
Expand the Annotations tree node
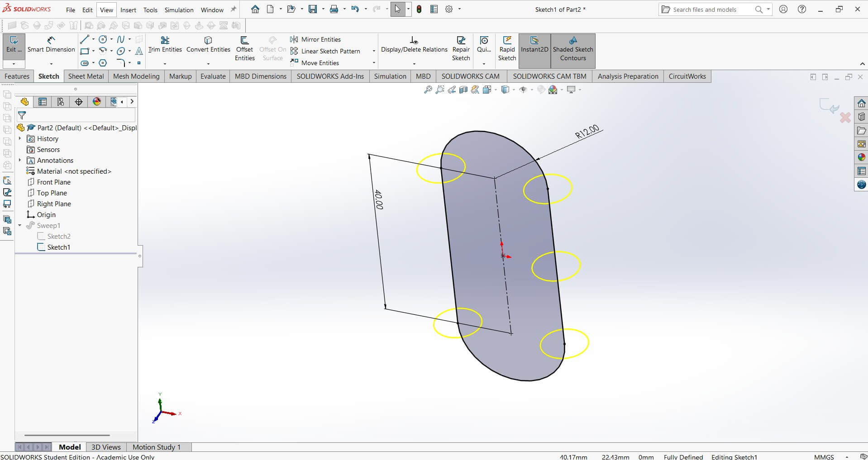[20, 160]
